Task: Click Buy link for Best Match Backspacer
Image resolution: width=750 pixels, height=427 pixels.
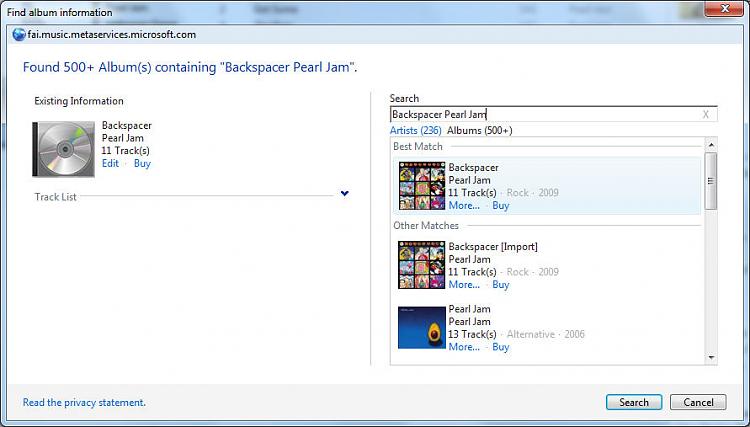Action: click(x=501, y=206)
